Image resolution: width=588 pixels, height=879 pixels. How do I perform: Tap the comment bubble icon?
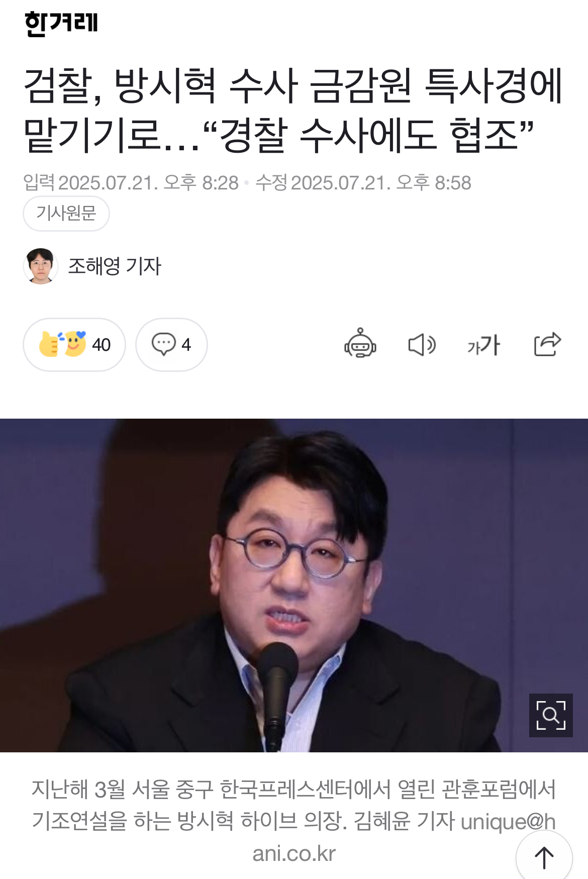point(163,344)
